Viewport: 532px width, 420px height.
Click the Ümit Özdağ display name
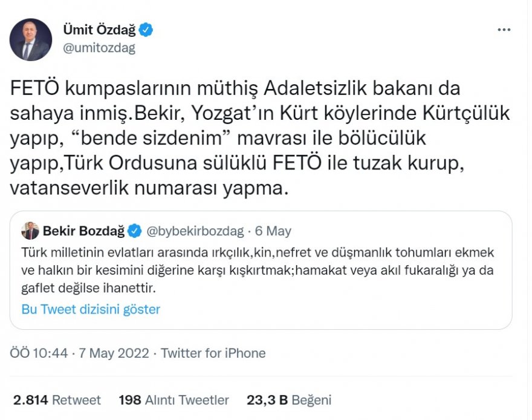click(98, 28)
